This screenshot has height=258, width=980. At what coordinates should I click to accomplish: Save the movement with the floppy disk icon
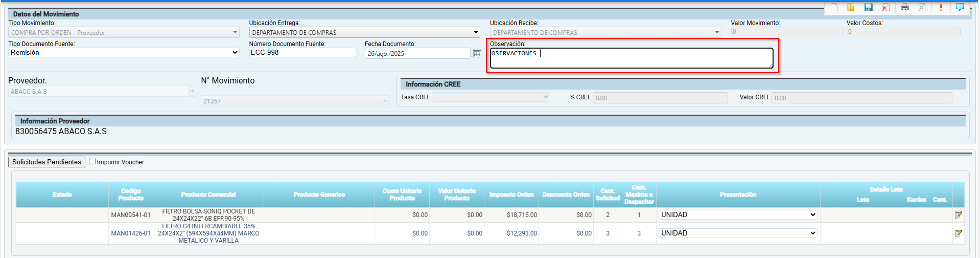coord(868,7)
